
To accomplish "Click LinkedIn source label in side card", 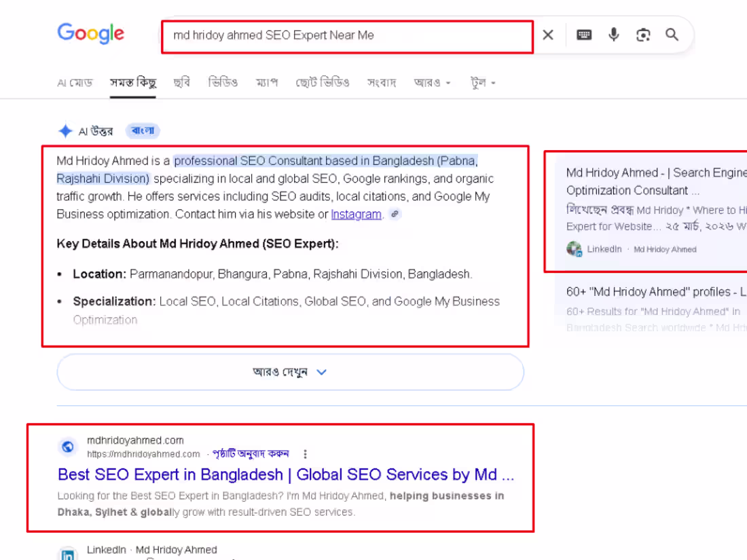I will click(x=604, y=249).
